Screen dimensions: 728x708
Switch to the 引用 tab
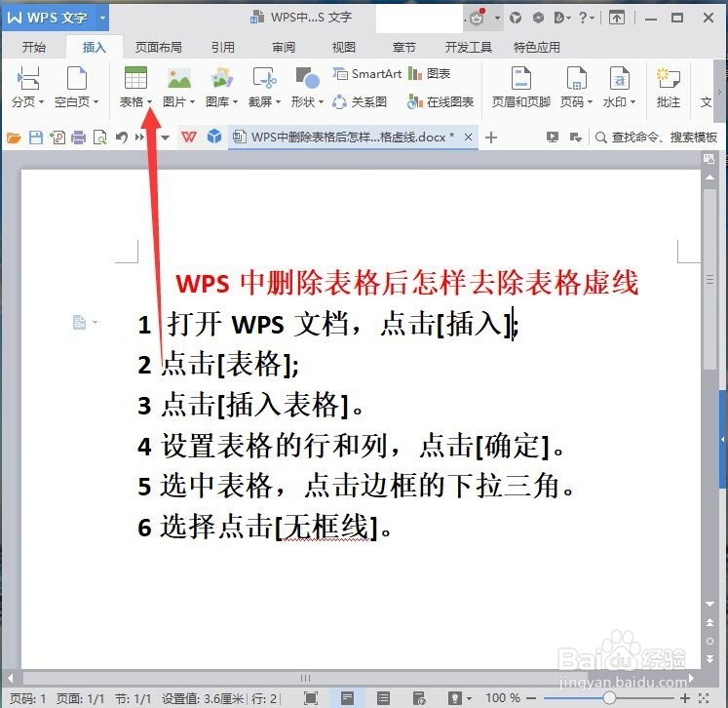click(x=223, y=47)
